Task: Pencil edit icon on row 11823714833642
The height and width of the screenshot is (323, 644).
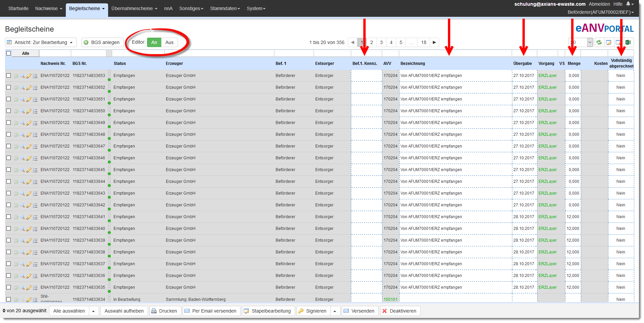Action: pos(29,205)
